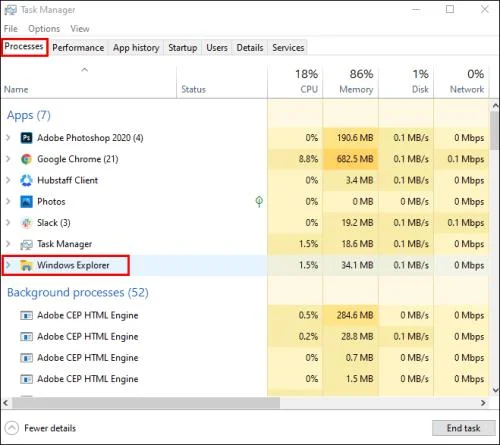Open the Startup tab
The height and width of the screenshot is (445, 500).
pos(183,48)
